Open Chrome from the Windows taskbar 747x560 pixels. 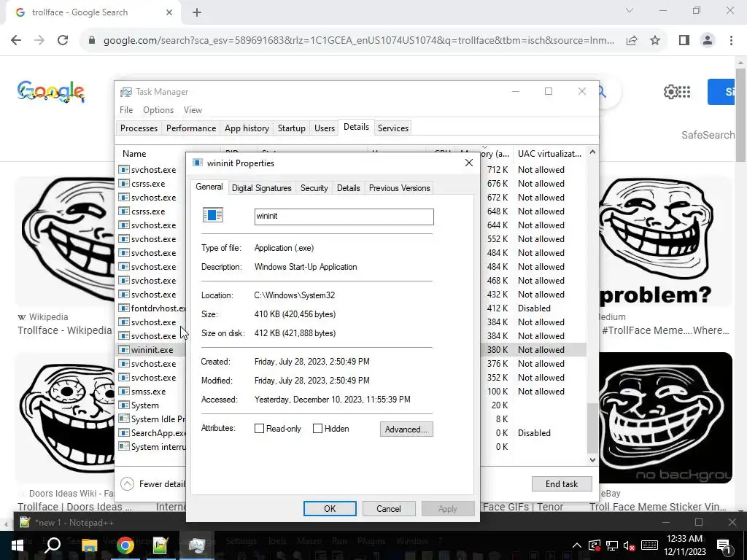125,545
